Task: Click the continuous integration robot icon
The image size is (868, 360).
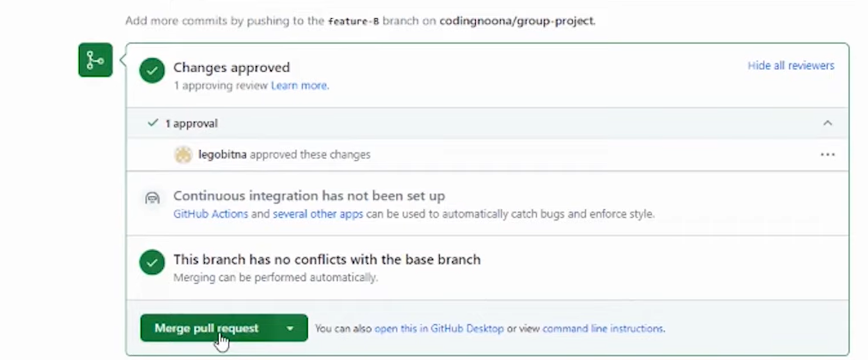Action: coord(153,198)
